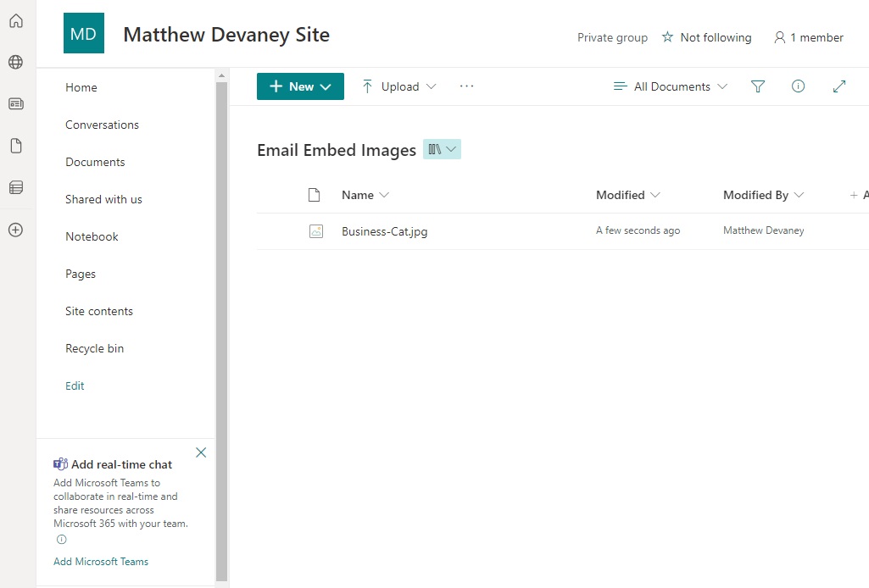Open Site contents in the navigation
This screenshot has width=869, height=588.
point(99,311)
